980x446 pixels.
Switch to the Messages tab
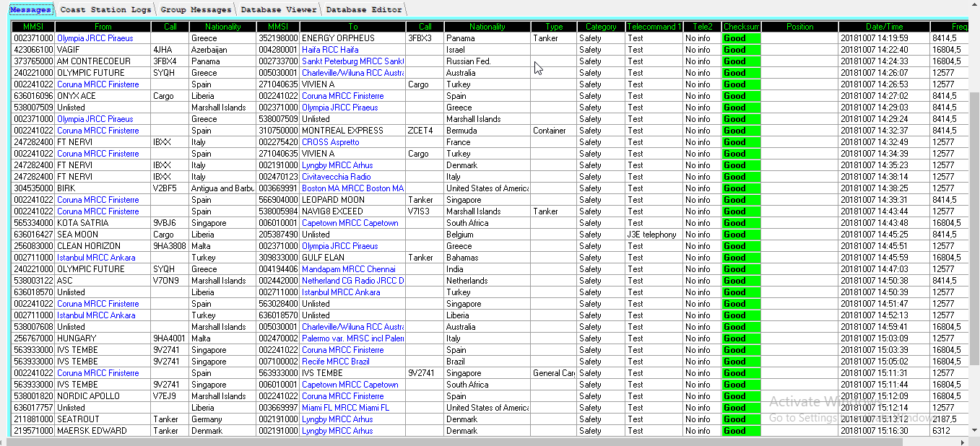(x=30, y=9)
